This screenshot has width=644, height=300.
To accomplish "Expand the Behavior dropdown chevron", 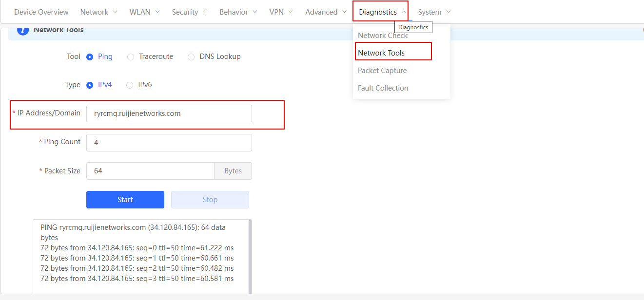I will click(x=254, y=12).
